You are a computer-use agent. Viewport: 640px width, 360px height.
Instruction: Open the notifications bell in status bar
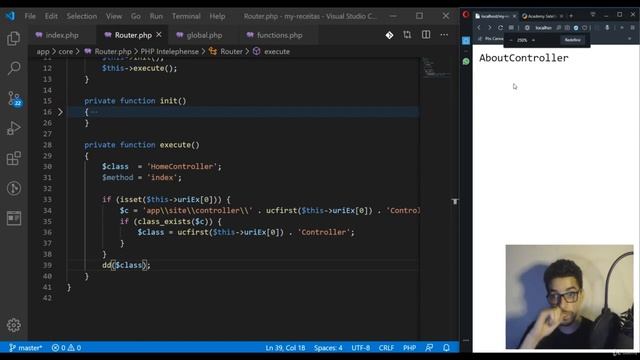[x=446, y=348]
